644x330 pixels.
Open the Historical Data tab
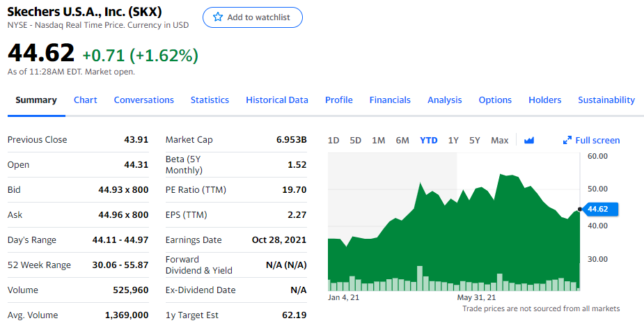point(277,100)
